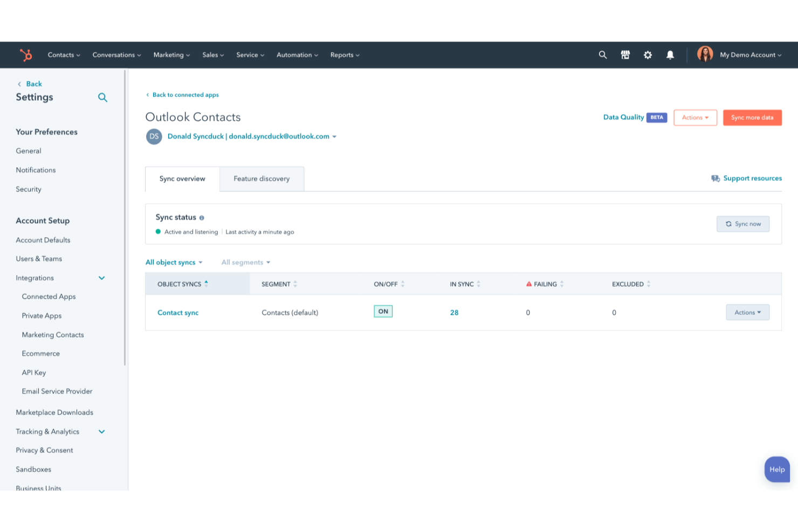The image size is (798, 532).
Task: Sort by On/Off column arrows
Action: click(x=403, y=284)
